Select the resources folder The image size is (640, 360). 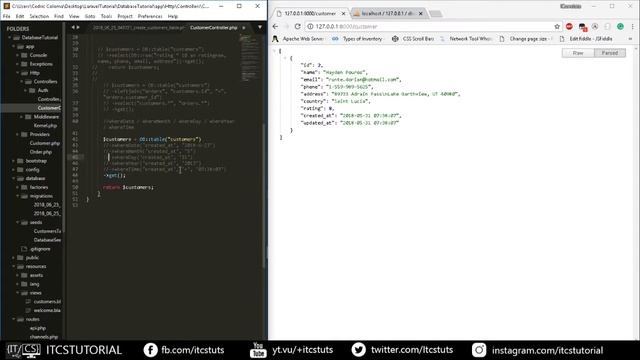pos(36,267)
